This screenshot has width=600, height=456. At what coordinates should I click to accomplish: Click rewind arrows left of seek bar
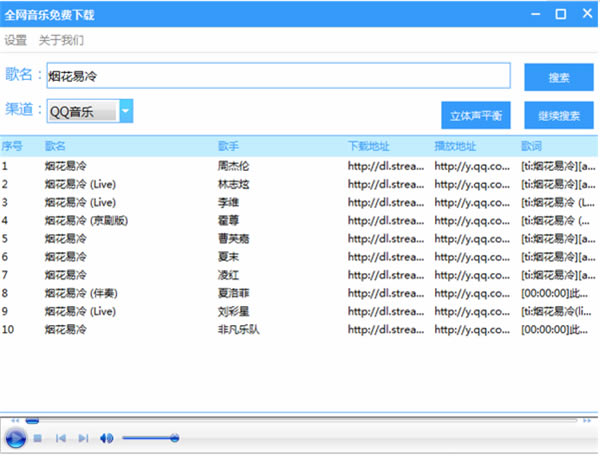pyautogui.click(x=14, y=420)
